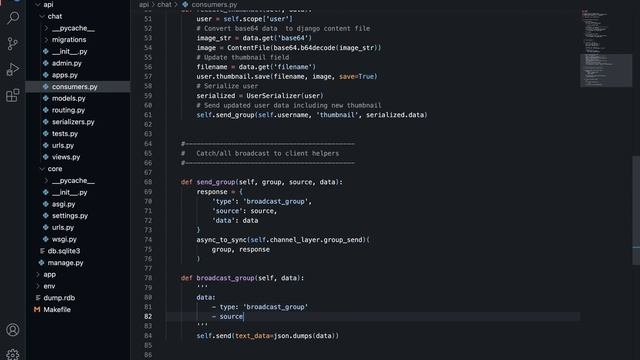Open routing.py in the explorer
640x360 pixels.
coord(68,110)
